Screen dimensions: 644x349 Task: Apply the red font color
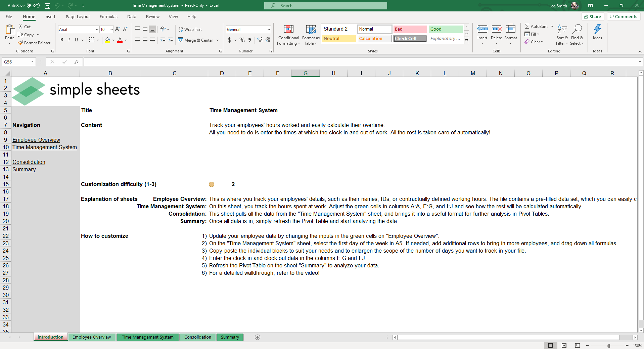pyautogui.click(x=120, y=40)
